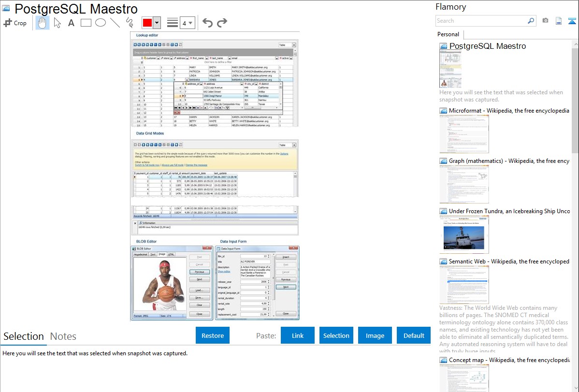Select the text annotation tool
Viewport: 579px width, 392px height.
click(71, 23)
